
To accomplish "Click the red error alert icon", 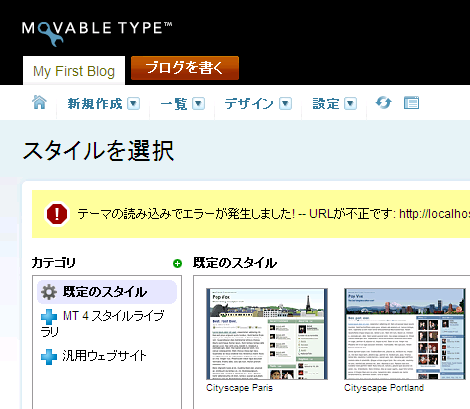I will [57, 214].
